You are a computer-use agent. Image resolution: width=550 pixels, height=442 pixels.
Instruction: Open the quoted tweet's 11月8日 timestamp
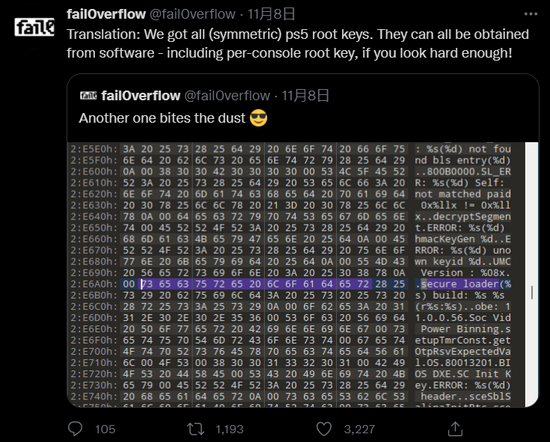click(306, 95)
